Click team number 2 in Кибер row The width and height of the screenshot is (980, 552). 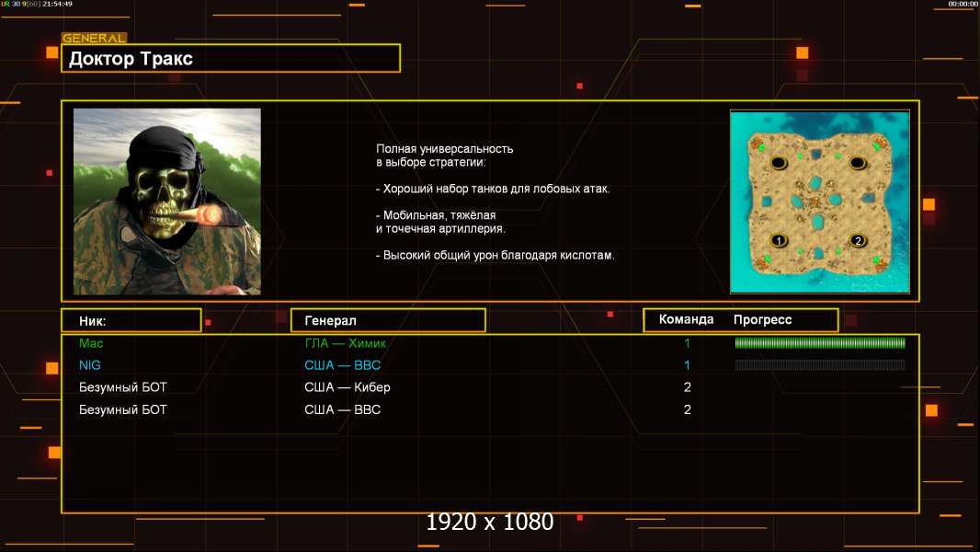pos(688,387)
